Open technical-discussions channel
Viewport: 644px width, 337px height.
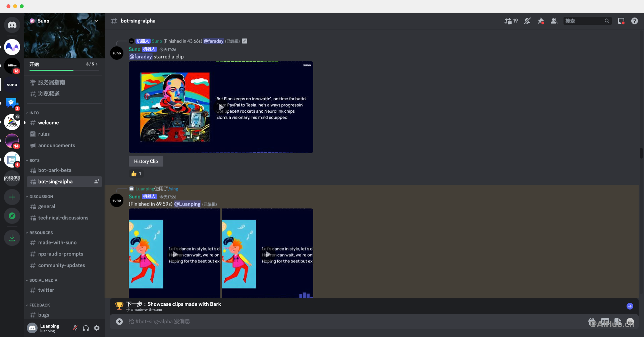tap(64, 218)
